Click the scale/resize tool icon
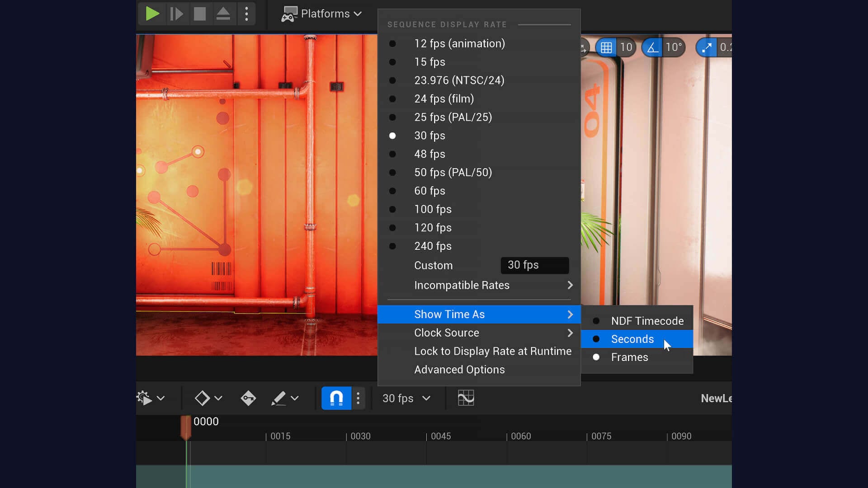This screenshot has width=868, height=488. point(707,47)
